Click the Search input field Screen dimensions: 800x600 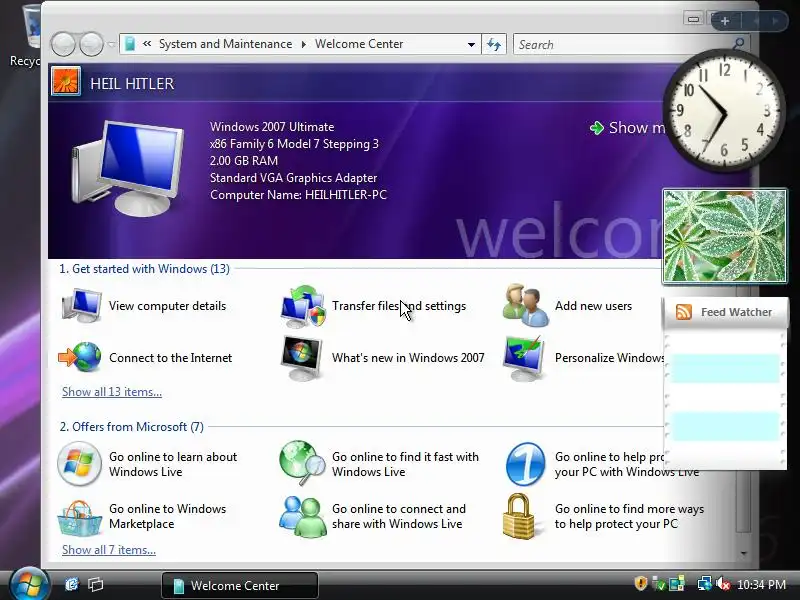tap(622, 44)
